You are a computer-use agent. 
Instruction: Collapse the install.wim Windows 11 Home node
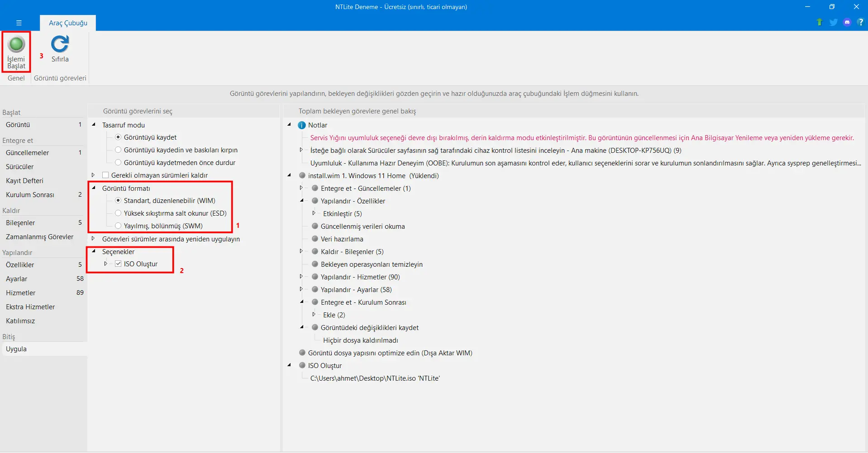point(289,175)
